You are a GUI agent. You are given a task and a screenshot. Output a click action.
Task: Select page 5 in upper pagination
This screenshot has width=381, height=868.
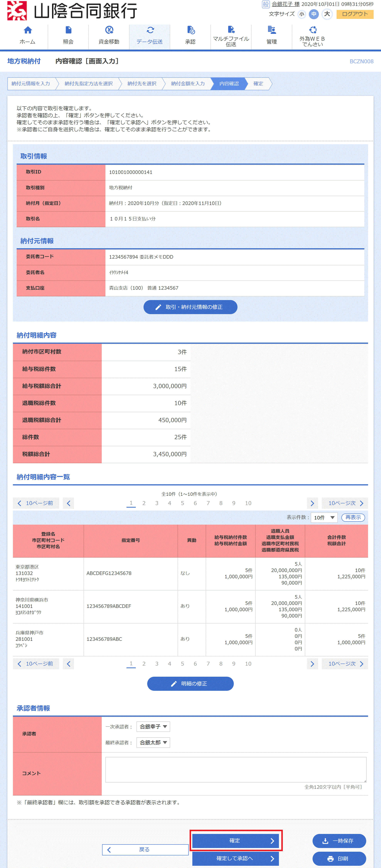[x=182, y=503]
